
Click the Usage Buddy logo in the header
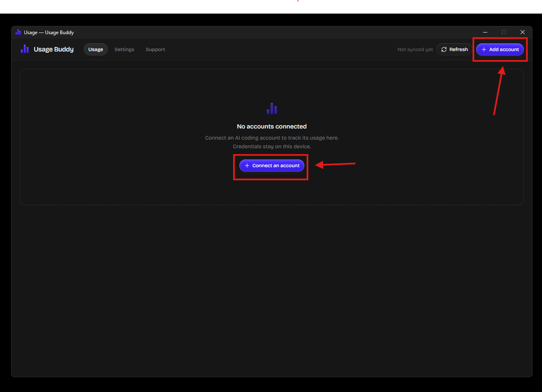[25, 49]
